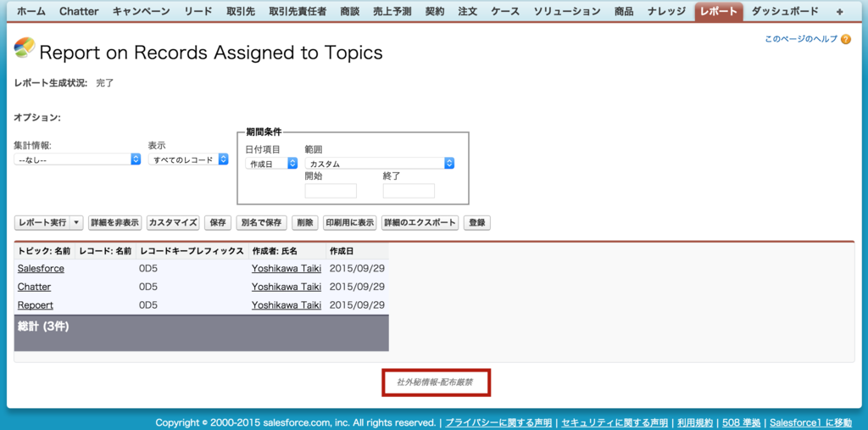Open the Chatter topic link in table
The height and width of the screenshot is (430, 868).
34,287
